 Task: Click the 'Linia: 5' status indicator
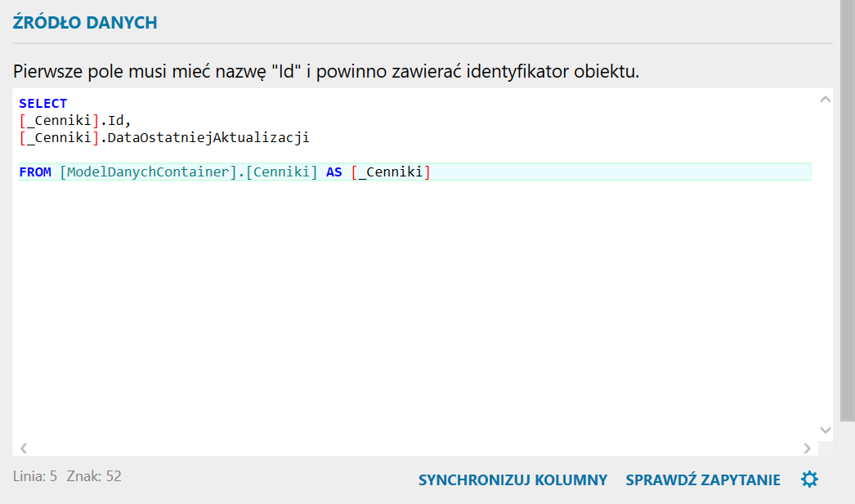(x=35, y=475)
